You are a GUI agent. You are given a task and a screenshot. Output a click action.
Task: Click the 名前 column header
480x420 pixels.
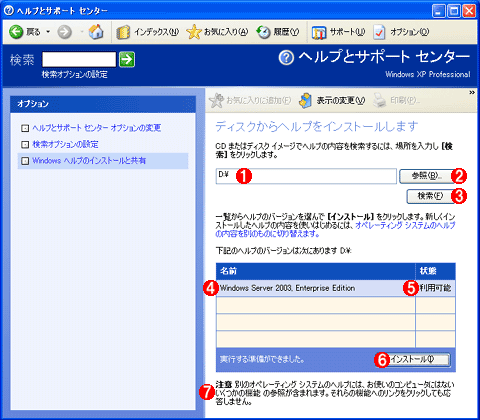316,271
